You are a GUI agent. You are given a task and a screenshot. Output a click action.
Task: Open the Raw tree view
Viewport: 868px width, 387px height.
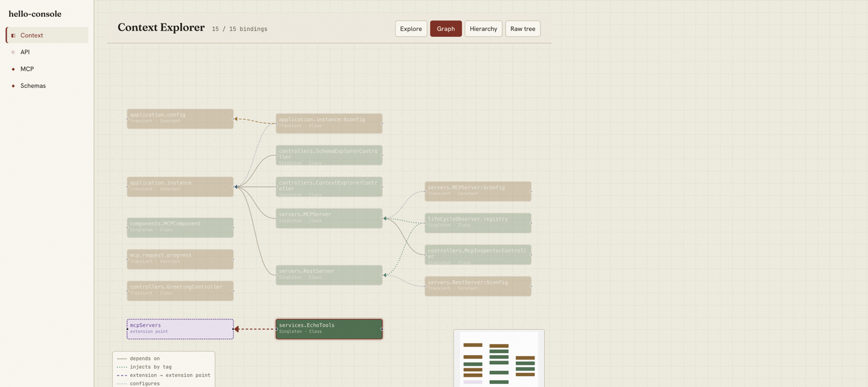click(x=523, y=29)
